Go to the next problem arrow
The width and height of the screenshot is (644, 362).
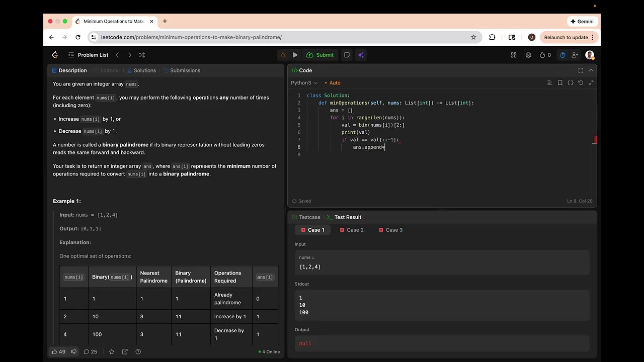click(x=130, y=55)
